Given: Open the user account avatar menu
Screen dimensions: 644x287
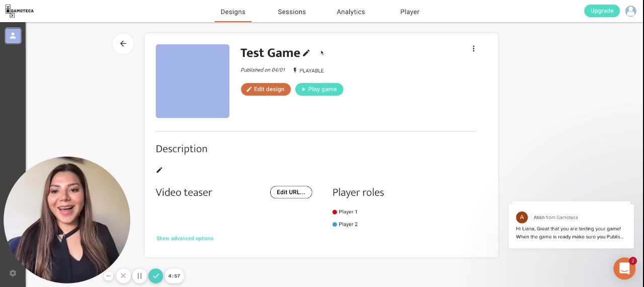Looking at the screenshot, I should pos(630,11).
